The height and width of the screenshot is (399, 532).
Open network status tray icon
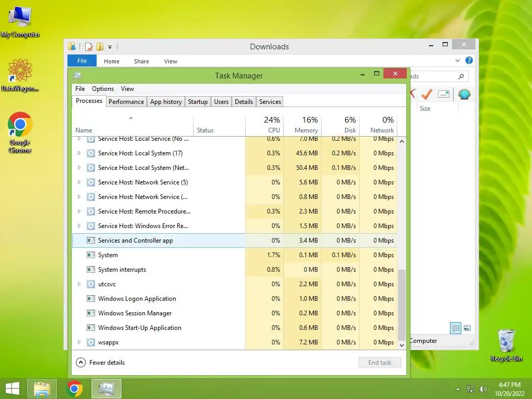click(x=471, y=389)
